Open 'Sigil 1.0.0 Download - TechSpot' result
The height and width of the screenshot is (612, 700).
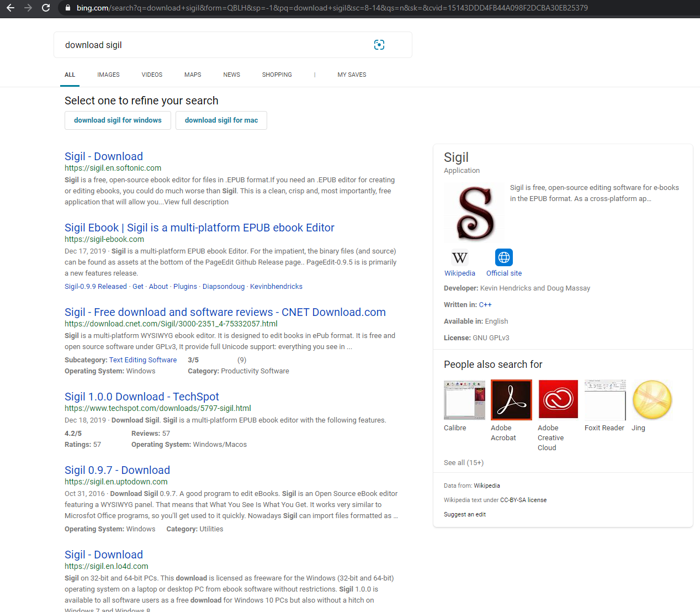click(142, 397)
